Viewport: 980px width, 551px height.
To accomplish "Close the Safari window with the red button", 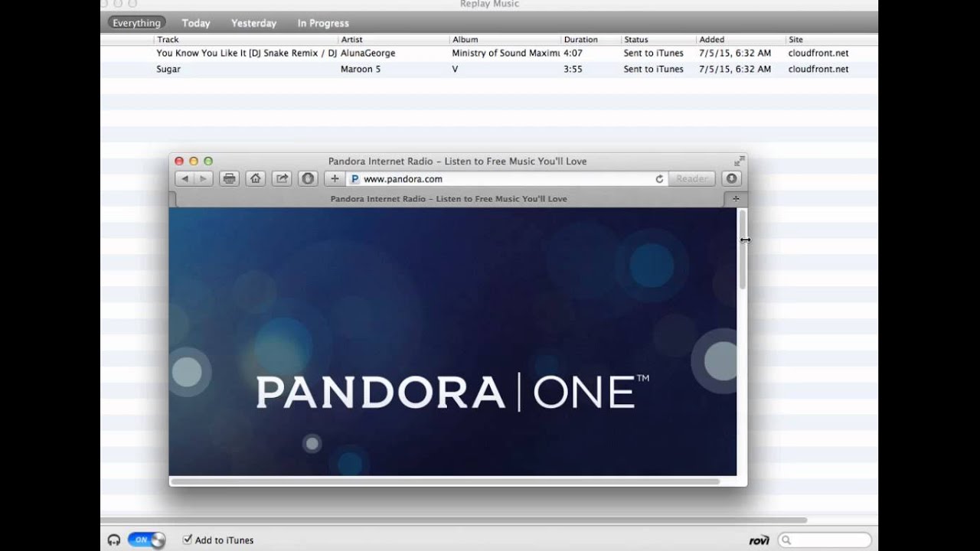I will tap(179, 161).
